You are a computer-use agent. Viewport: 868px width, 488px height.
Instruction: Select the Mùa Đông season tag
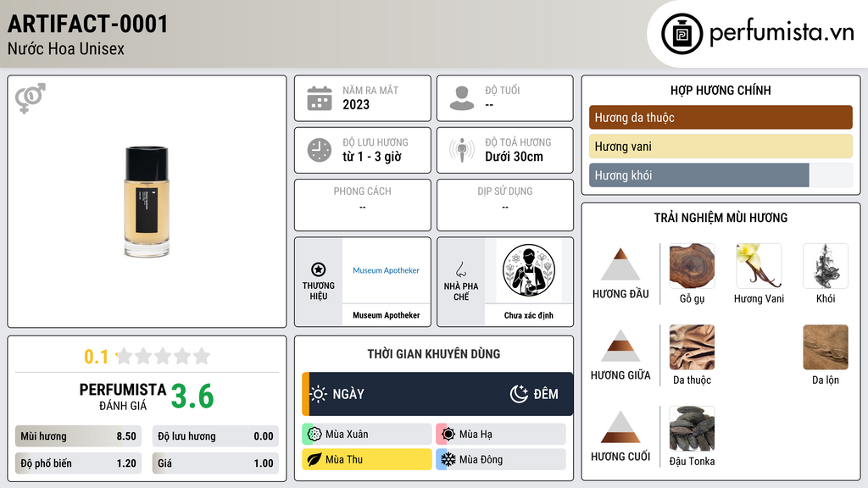501,459
